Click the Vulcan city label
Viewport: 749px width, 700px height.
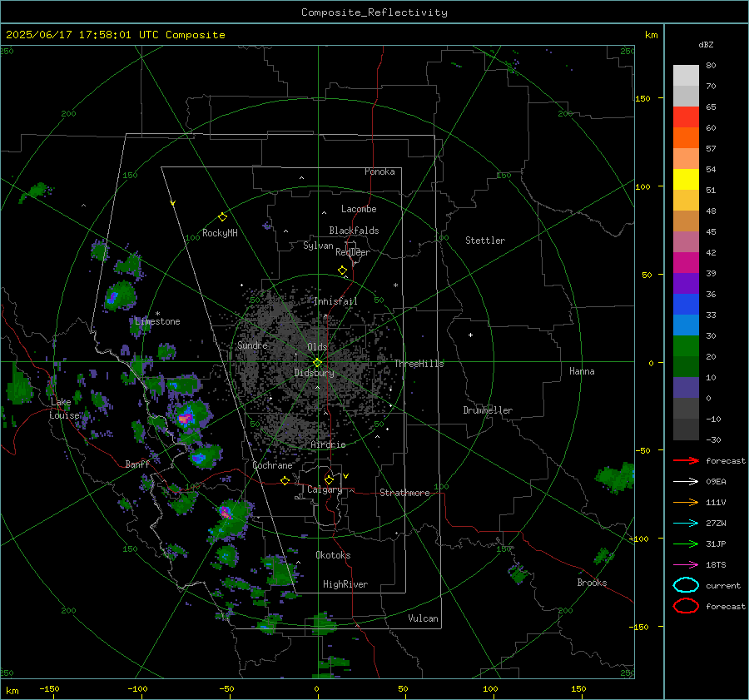tap(423, 618)
